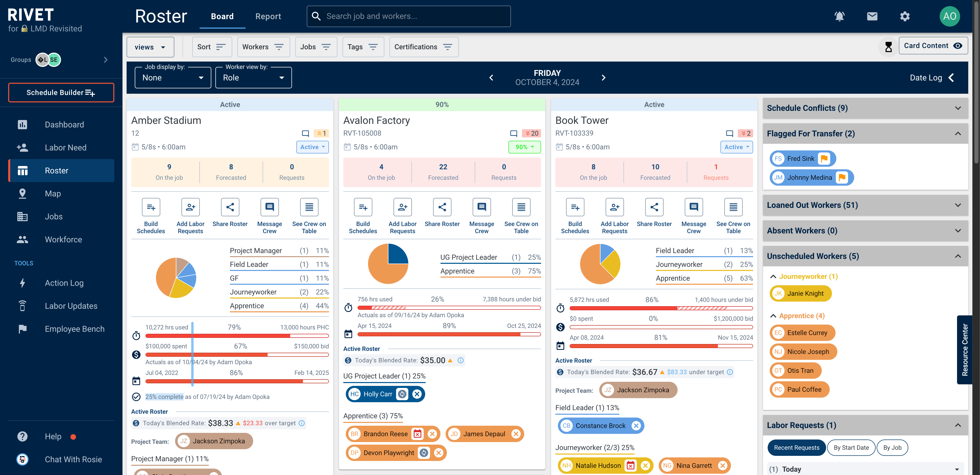Open Chat With Rosie

click(x=61, y=459)
